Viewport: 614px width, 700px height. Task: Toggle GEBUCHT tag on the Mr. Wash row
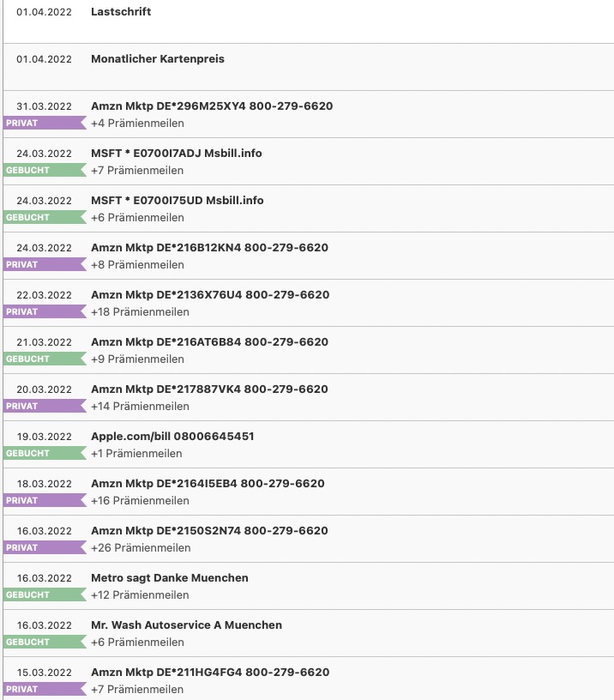(x=45, y=642)
